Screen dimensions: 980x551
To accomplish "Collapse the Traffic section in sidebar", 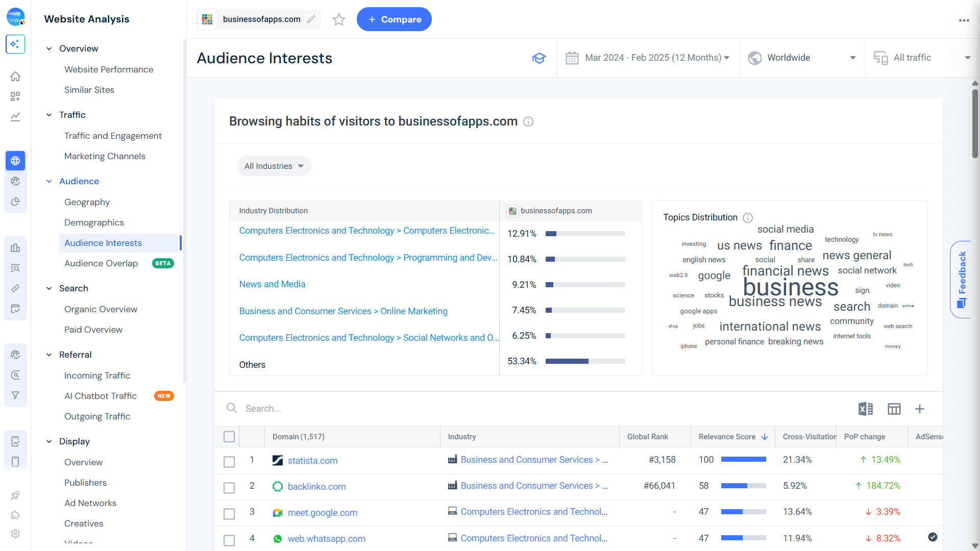I will (x=49, y=115).
